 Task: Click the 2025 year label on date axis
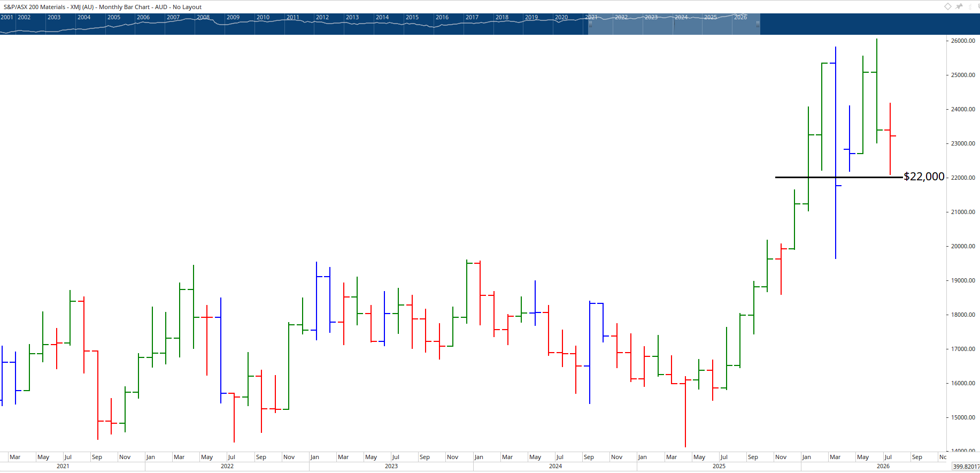pyautogui.click(x=719, y=466)
